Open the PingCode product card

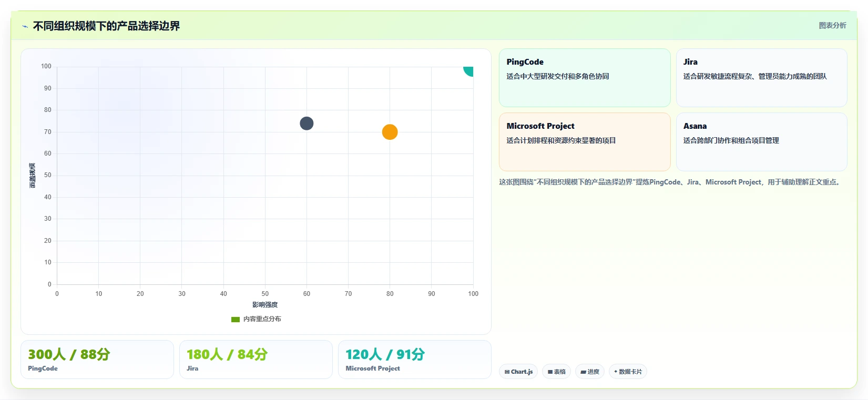coord(585,78)
